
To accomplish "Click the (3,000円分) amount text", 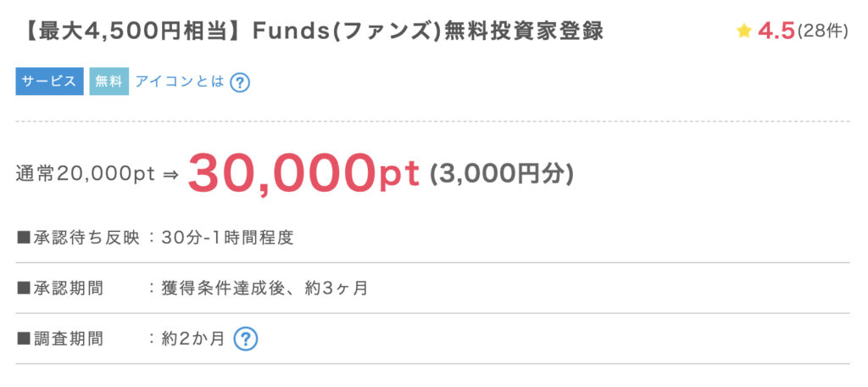I will [x=502, y=173].
